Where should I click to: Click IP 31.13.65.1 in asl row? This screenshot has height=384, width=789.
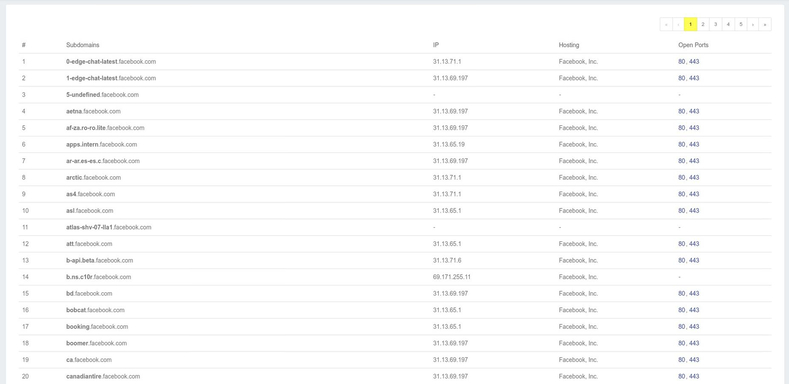click(447, 210)
